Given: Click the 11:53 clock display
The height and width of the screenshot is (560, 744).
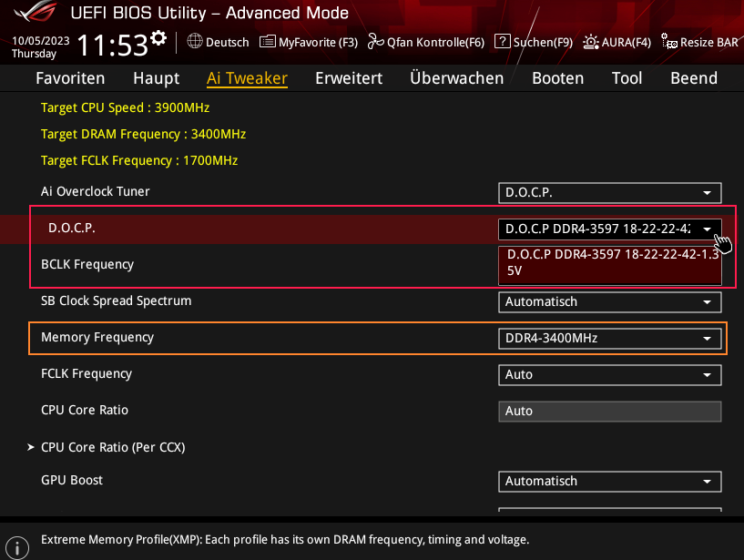Looking at the screenshot, I should 112,46.
